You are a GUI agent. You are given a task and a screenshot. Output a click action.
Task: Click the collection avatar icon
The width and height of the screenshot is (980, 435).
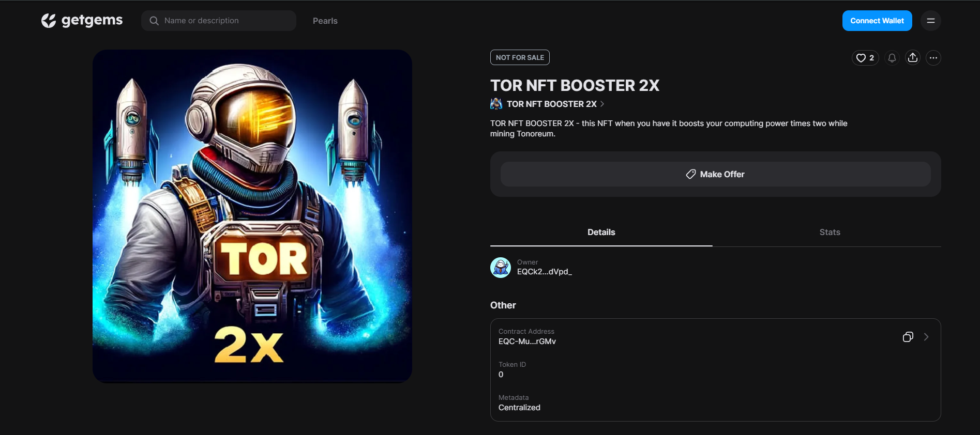[x=496, y=104]
